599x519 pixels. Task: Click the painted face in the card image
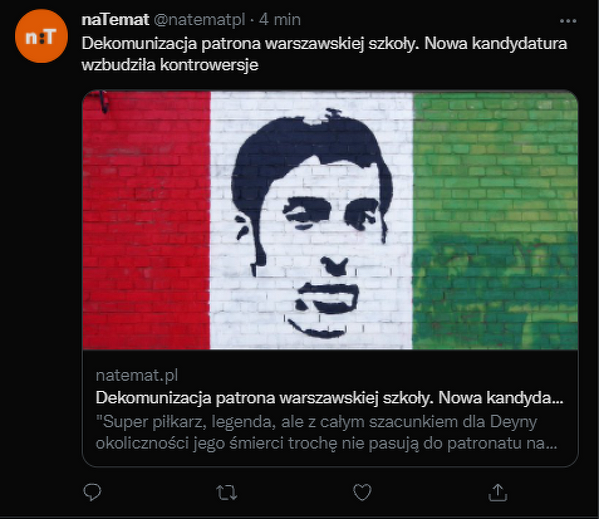(311, 223)
